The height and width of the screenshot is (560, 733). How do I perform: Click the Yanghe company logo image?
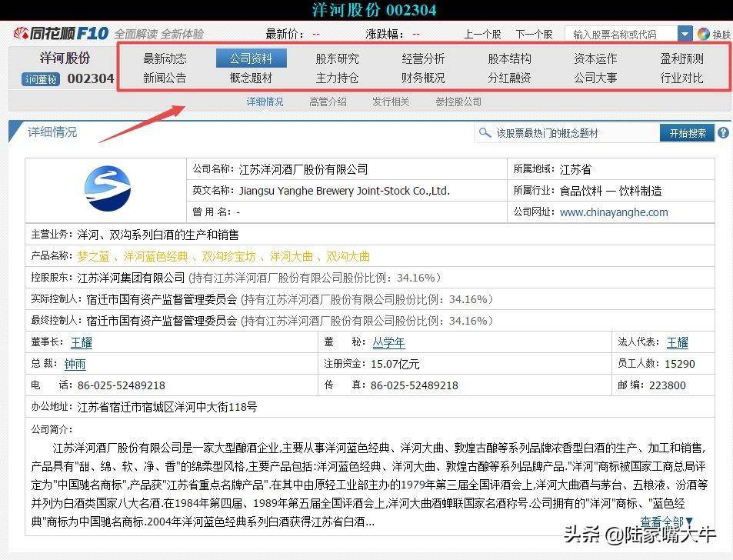[108, 189]
